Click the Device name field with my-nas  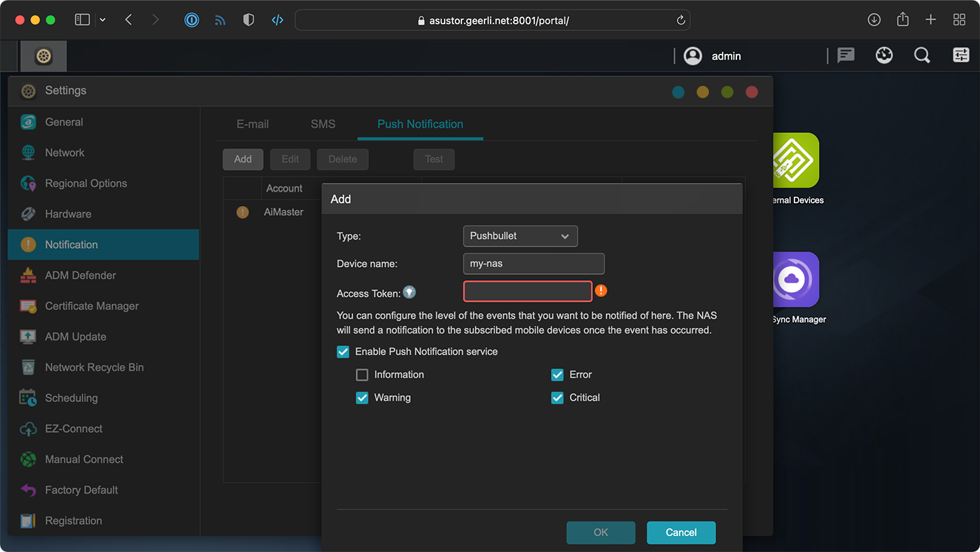[533, 264]
